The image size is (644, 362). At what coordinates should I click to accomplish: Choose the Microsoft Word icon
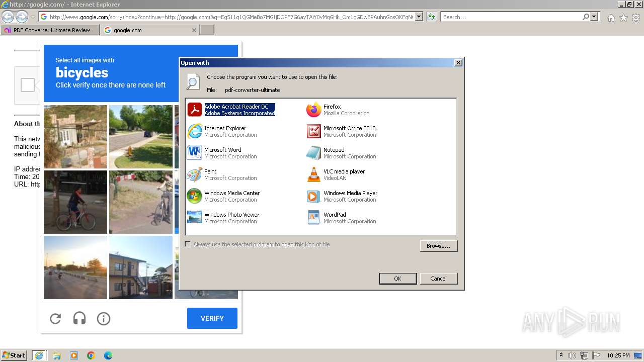coord(194,153)
